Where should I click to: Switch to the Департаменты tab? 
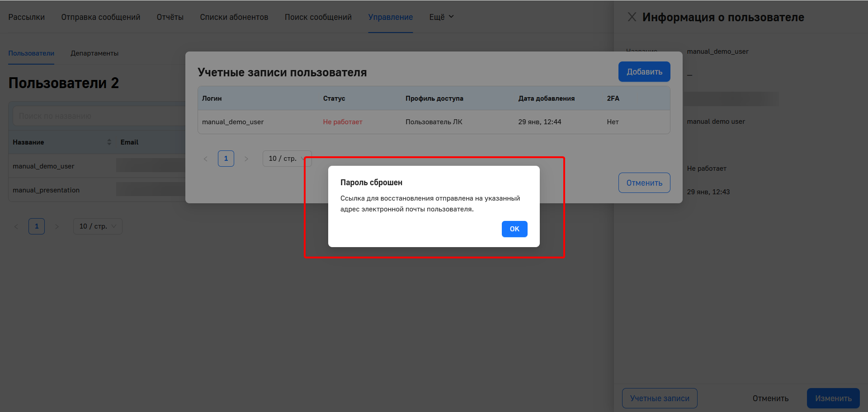point(94,53)
